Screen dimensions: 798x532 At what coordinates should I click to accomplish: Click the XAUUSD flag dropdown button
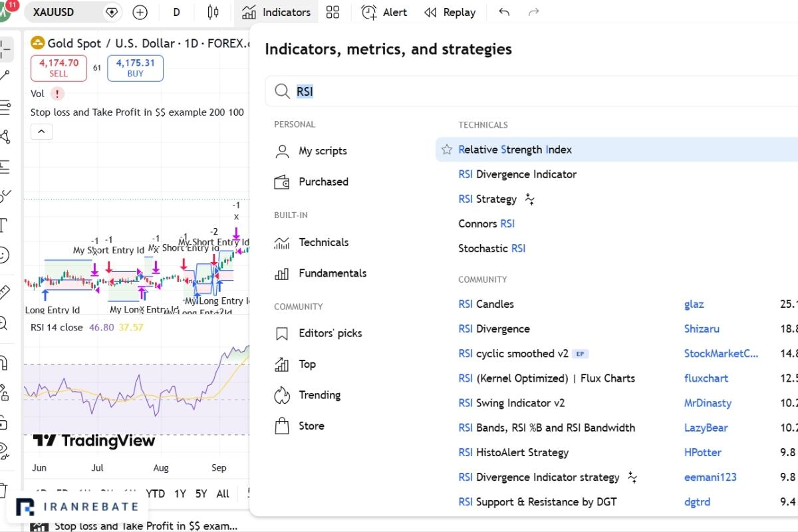point(112,12)
